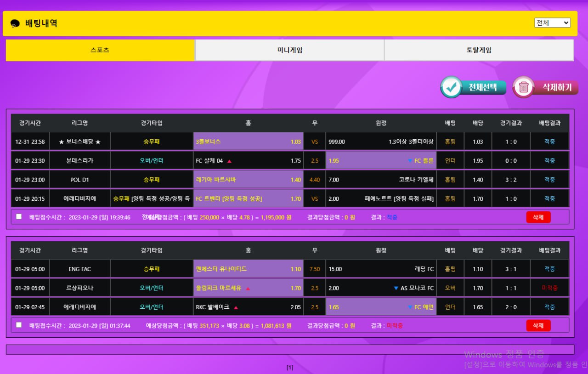
Task: Check the box for the 19:39:46 bet slip
Action: click(19, 216)
